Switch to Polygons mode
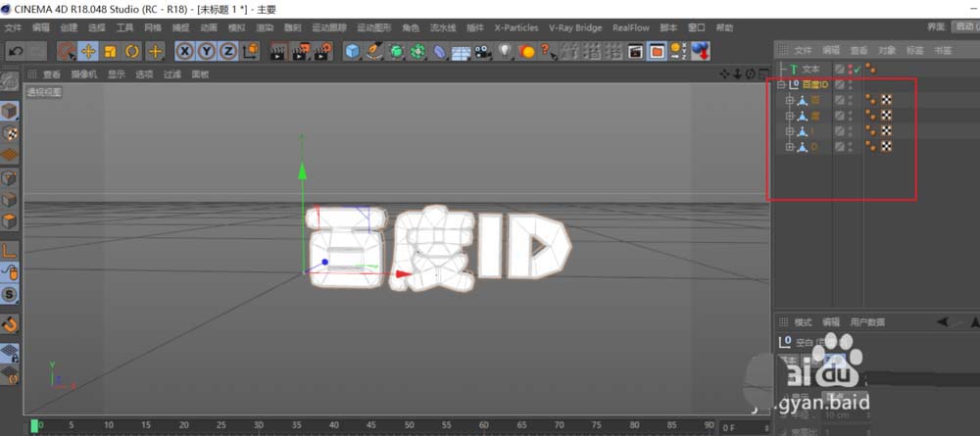Image resolution: width=980 pixels, height=436 pixels. pyautogui.click(x=10, y=221)
